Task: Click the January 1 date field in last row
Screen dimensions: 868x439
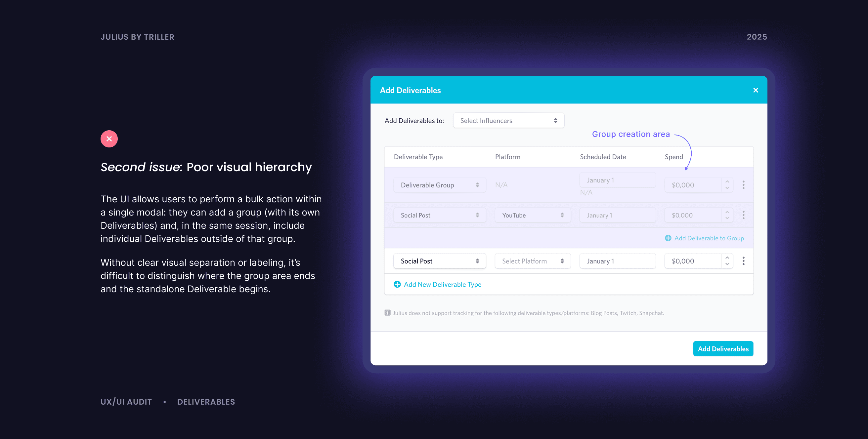Action: point(617,261)
